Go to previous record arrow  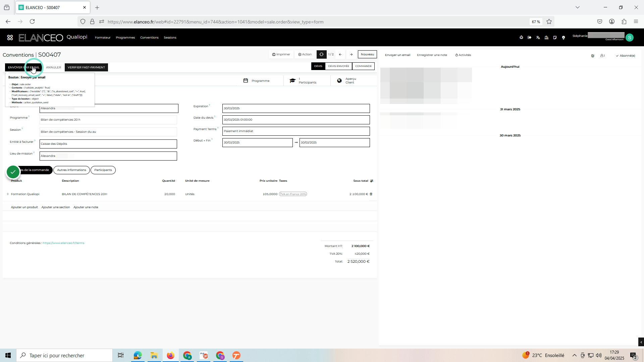pos(340,54)
